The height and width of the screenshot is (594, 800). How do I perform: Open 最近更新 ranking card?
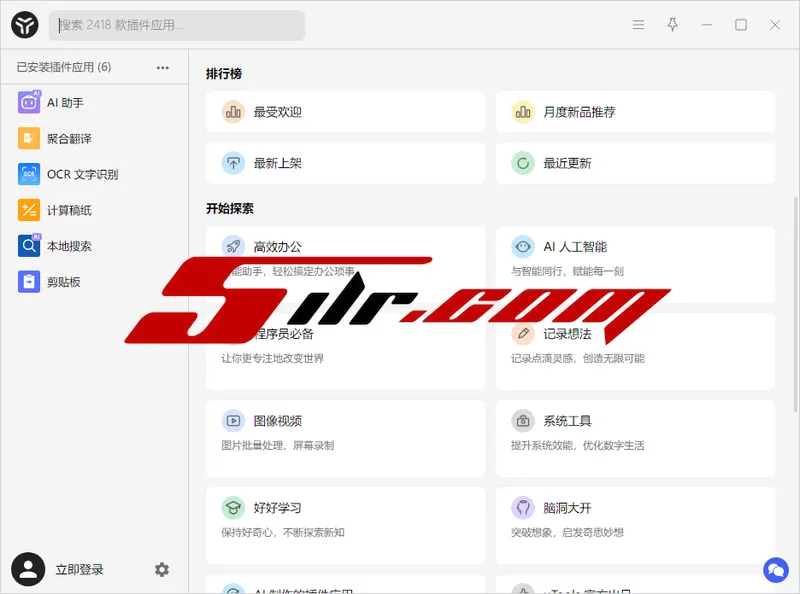[x=635, y=163]
